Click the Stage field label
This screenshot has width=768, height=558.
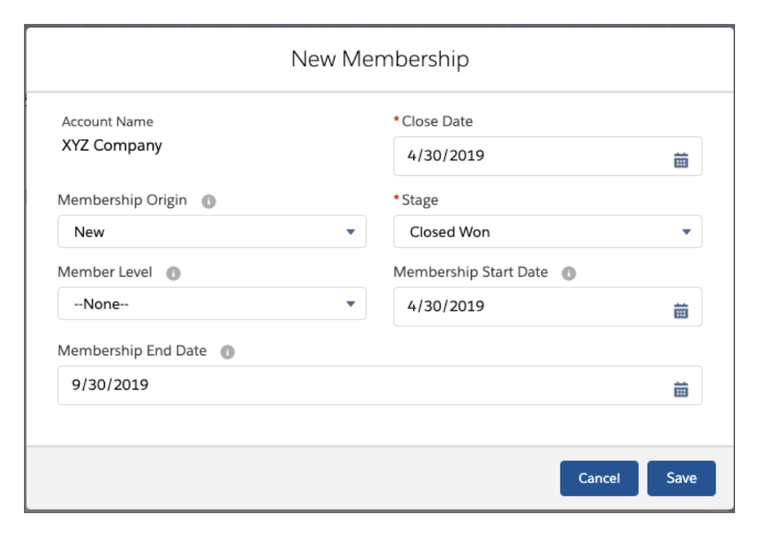pyautogui.click(x=420, y=200)
